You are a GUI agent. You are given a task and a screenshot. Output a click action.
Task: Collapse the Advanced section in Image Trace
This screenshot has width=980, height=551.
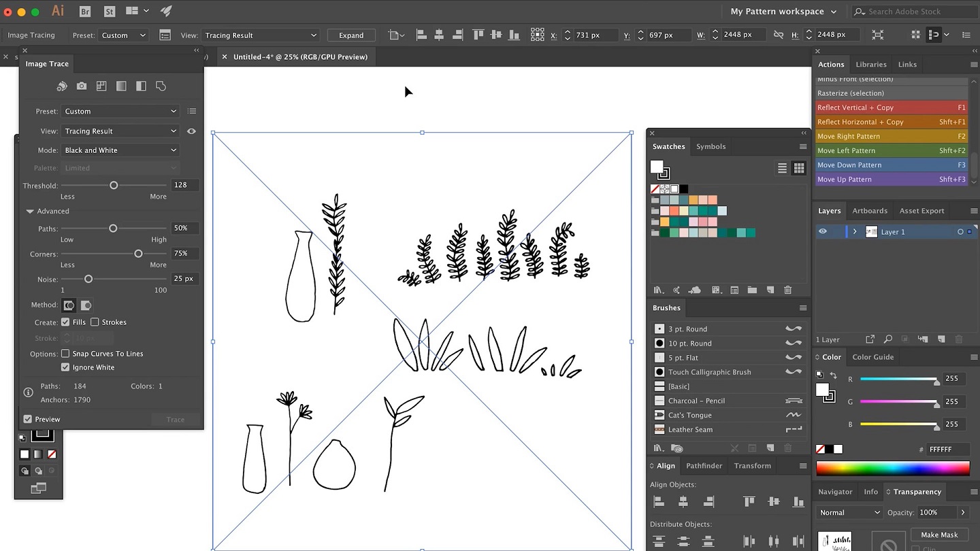pyautogui.click(x=30, y=211)
